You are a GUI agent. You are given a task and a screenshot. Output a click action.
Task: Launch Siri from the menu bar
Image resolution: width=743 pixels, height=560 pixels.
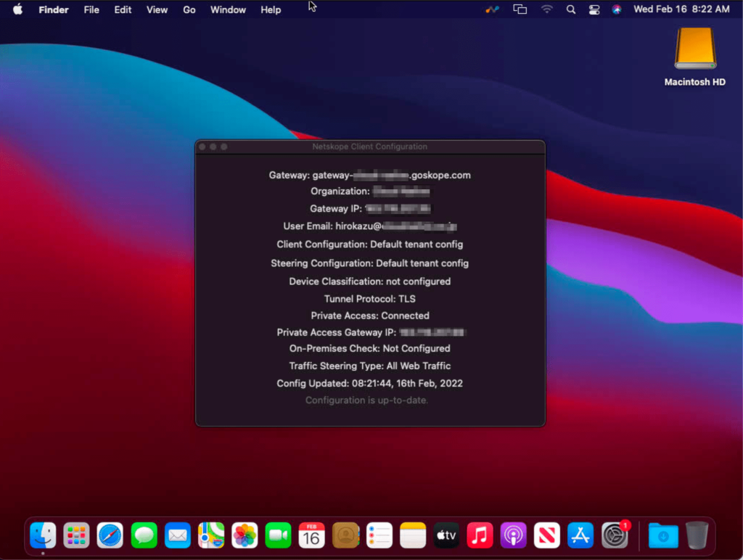(617, 9)
